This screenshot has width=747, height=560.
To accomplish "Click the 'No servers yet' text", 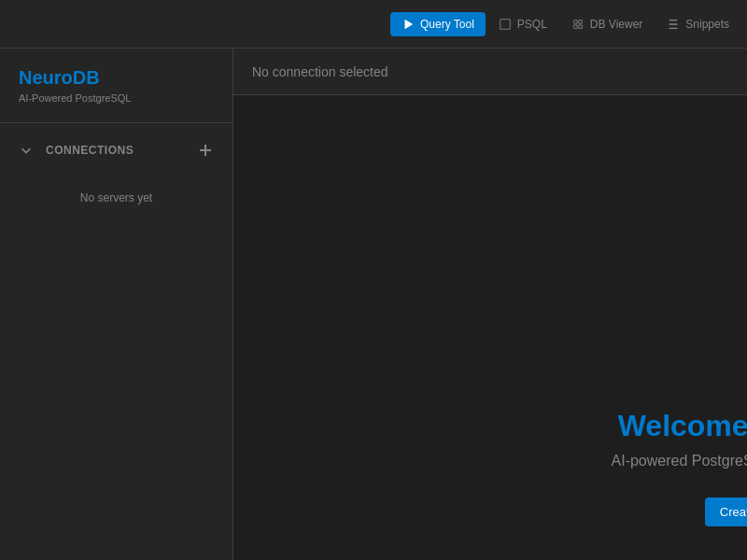I will [x=116, y=198].
